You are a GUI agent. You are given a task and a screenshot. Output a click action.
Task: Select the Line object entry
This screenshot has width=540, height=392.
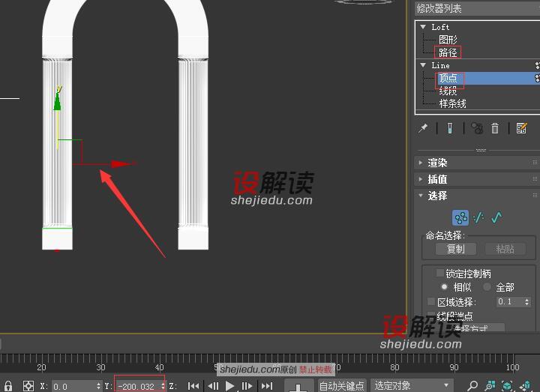click(440, 65)
